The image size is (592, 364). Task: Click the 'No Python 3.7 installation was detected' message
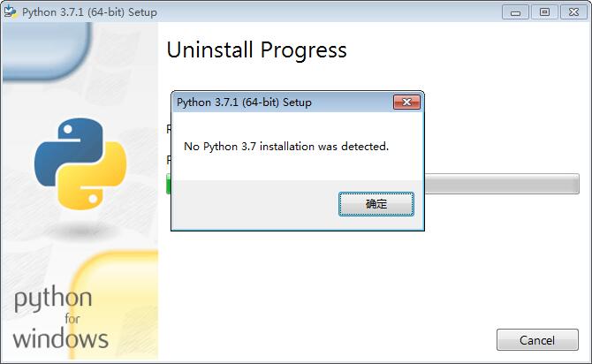pyautogui.click(x=286, y=146)
